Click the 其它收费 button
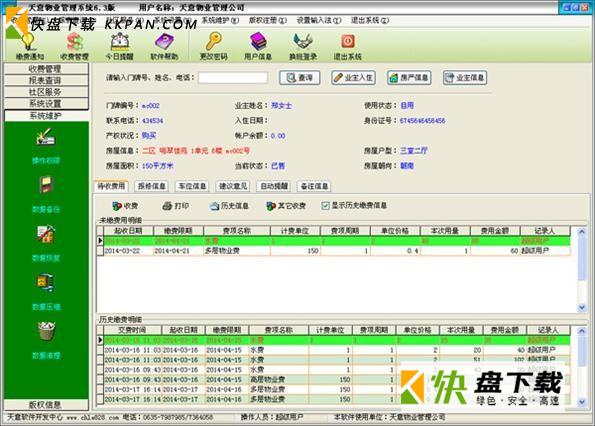 point(286,206)
